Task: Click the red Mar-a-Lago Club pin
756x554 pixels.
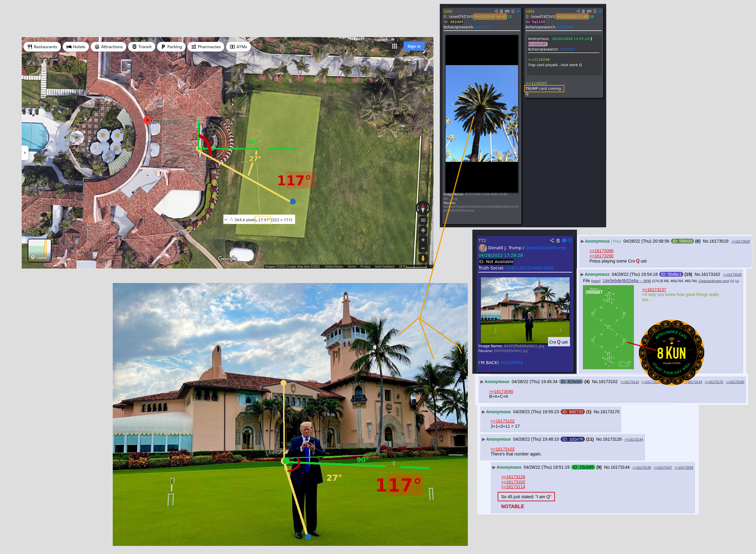Action: (147, 121)
